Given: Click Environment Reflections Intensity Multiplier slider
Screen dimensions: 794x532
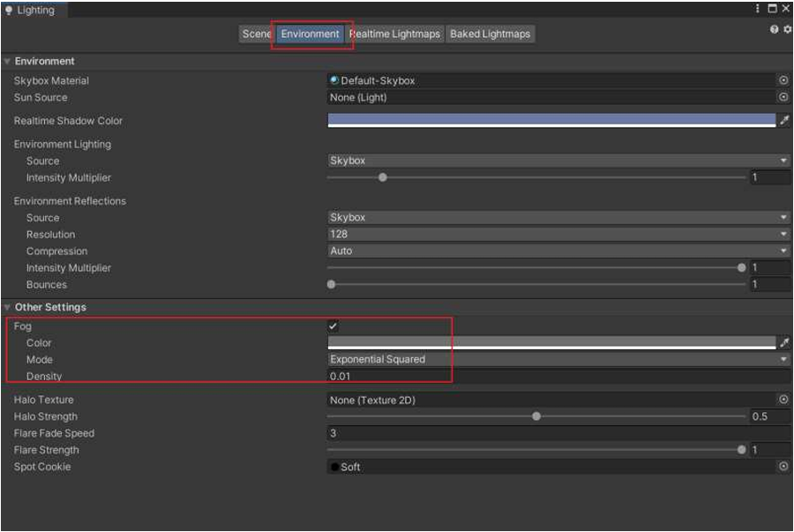Looking at the screenshot, I should 536,267.
